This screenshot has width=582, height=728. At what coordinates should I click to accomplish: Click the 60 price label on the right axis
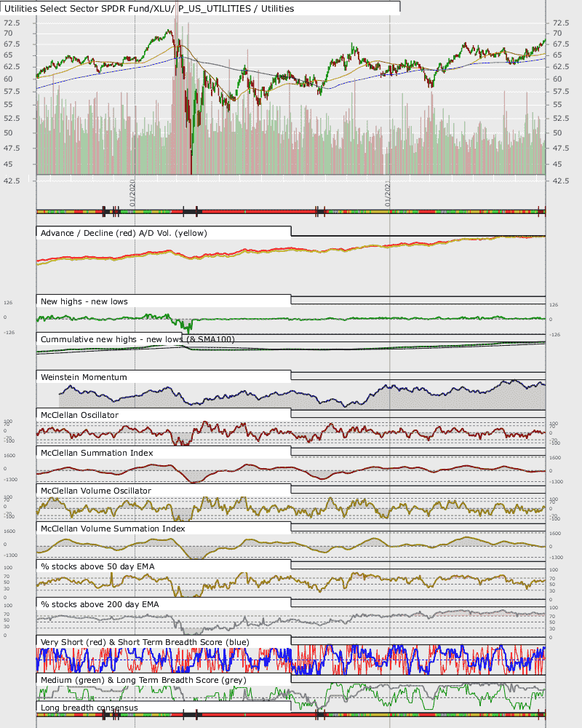click(557, 79)
